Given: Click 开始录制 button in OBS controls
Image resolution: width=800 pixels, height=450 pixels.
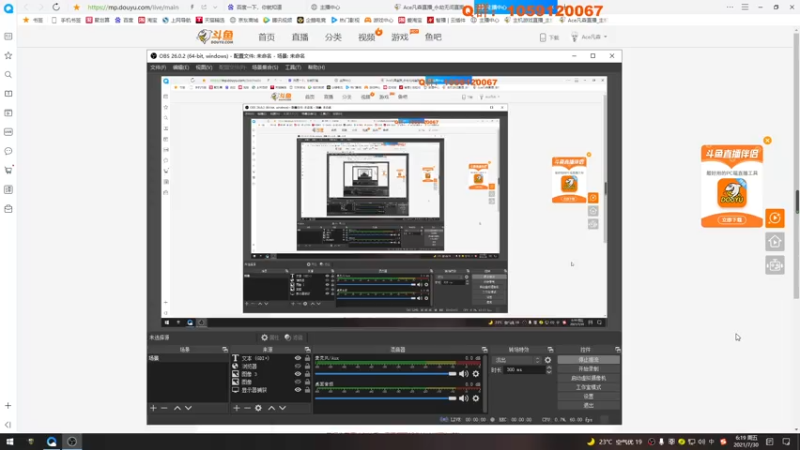Looking at the screenshot, I should (x=588, y=369).
